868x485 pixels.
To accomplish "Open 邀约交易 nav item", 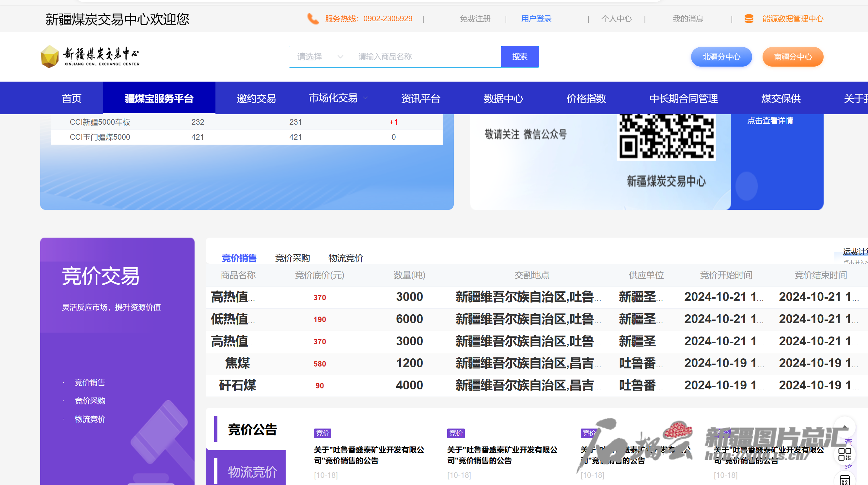I will click(256, 98).
